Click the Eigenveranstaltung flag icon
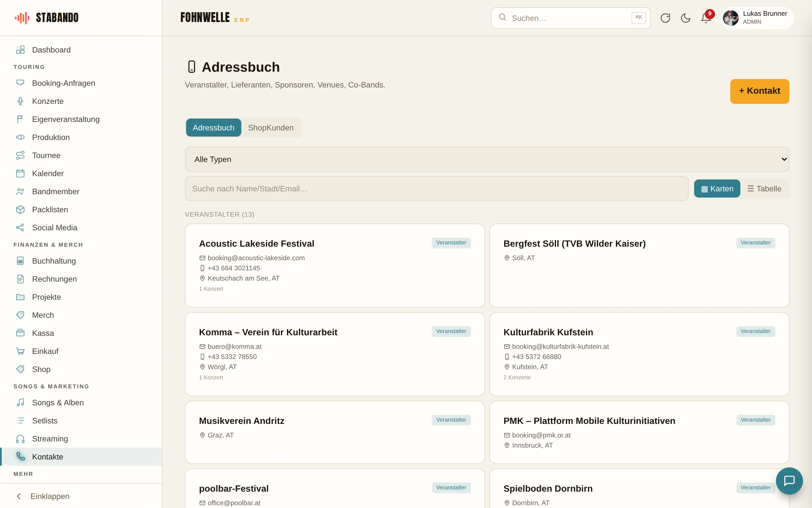 [20, 119]
